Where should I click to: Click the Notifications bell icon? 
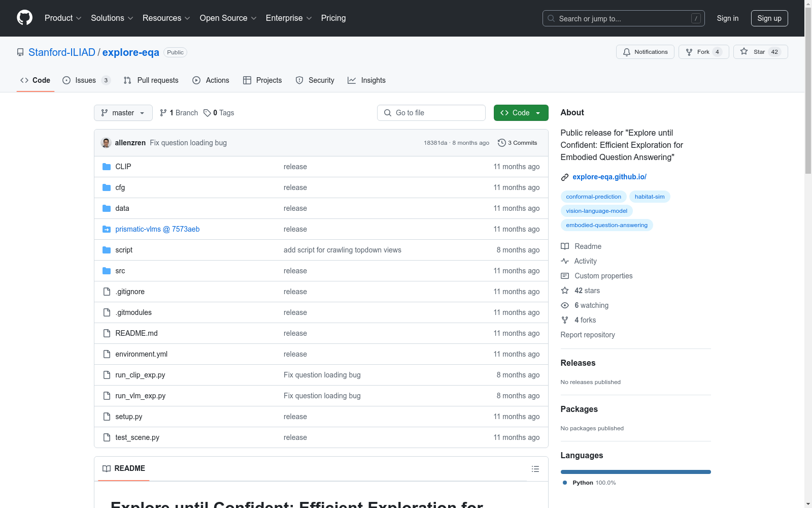(x=627, y=52)
